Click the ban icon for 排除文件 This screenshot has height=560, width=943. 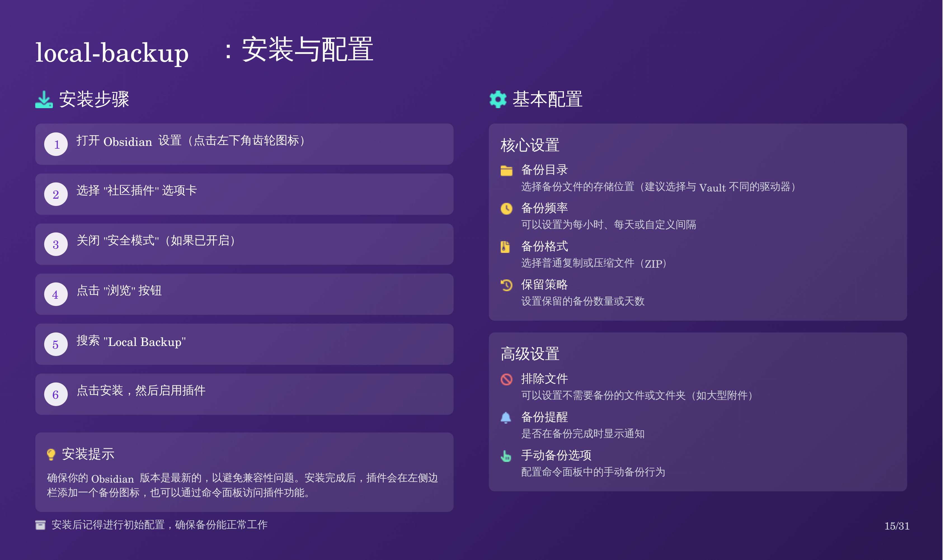click(506, 379)
